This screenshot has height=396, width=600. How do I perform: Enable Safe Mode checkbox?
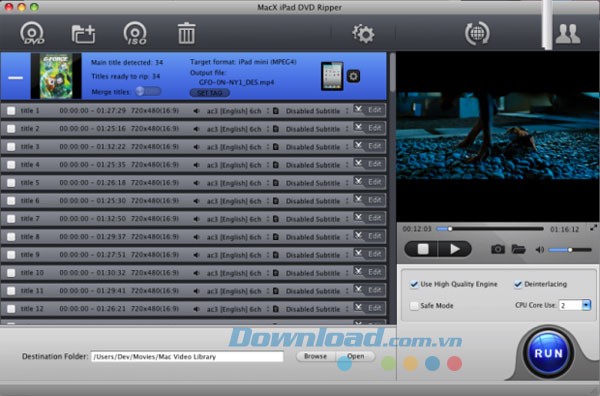(x=414, y=306)
